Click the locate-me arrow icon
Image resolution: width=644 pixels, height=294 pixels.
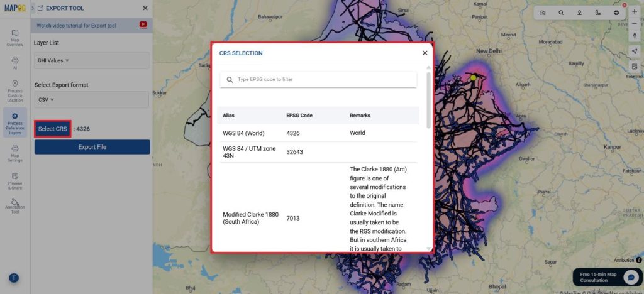[x=635, y=52]
